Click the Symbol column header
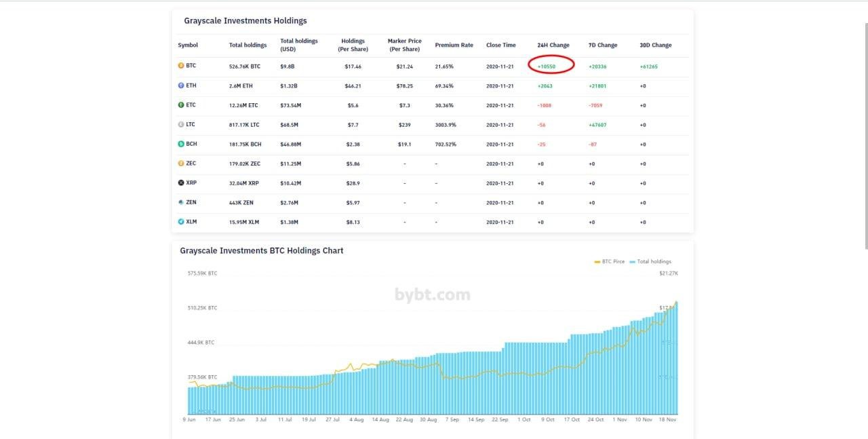Image resolution: width=868 pixels, height=439 pixels. tap(188, 45)
